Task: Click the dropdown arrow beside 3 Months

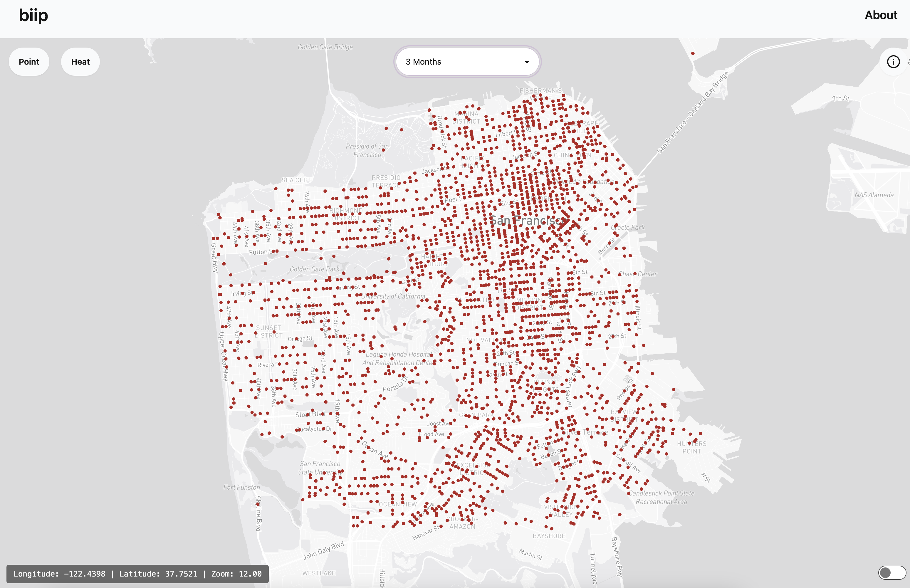Action: (527, 62)
